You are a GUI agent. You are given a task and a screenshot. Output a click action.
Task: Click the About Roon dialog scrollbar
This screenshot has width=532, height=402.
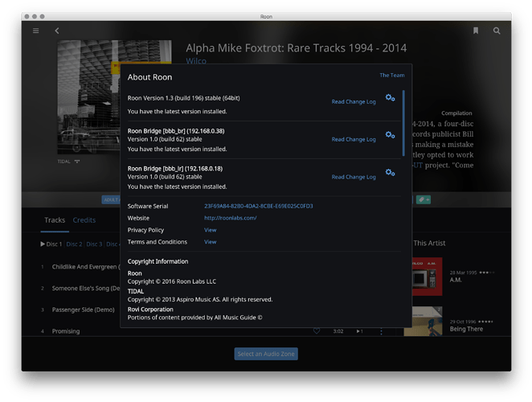403,123
